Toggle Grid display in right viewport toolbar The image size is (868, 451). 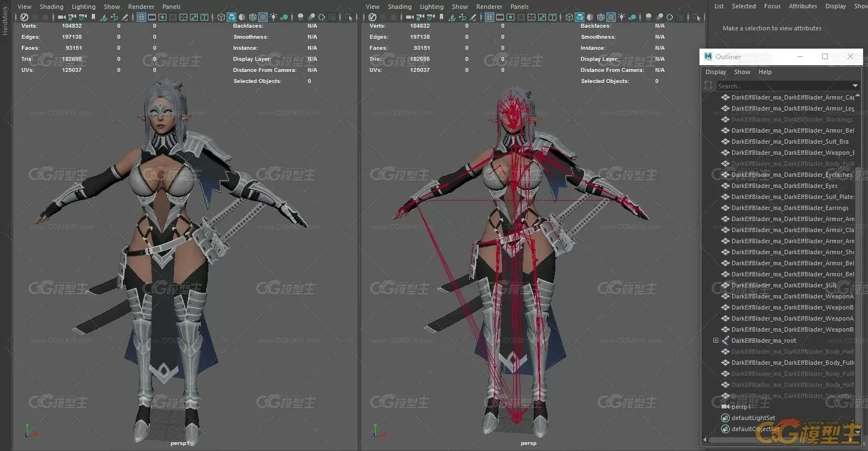[490, 17]
